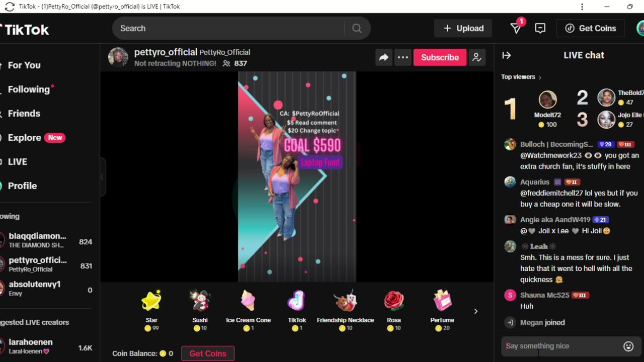Send the Star gift

[151, 310]
